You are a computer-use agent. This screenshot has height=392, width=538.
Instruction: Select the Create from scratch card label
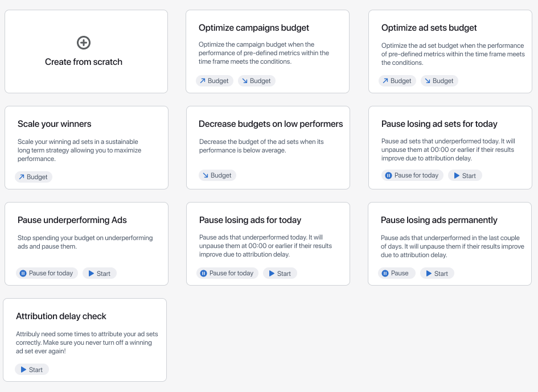83,62
